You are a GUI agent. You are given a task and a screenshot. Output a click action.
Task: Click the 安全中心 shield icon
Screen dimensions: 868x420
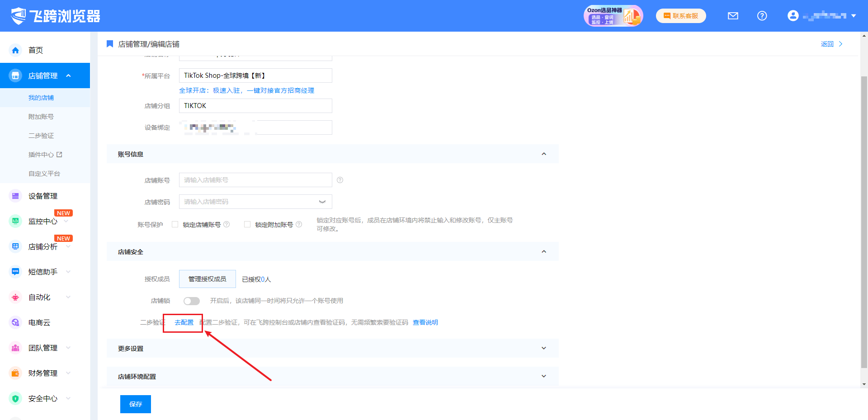(15, 398)
